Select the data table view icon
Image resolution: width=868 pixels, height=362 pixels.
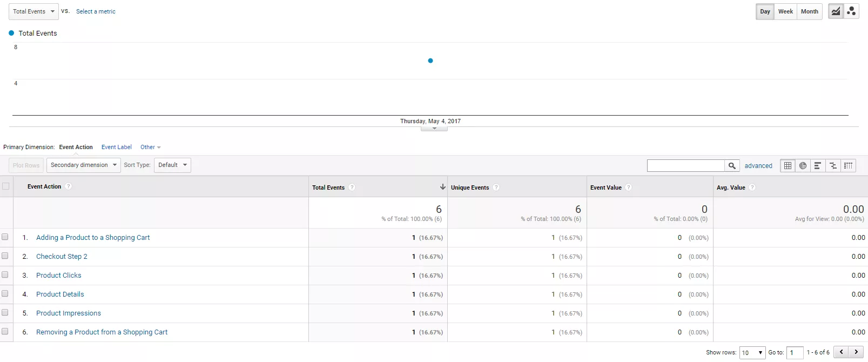point(788,166)
